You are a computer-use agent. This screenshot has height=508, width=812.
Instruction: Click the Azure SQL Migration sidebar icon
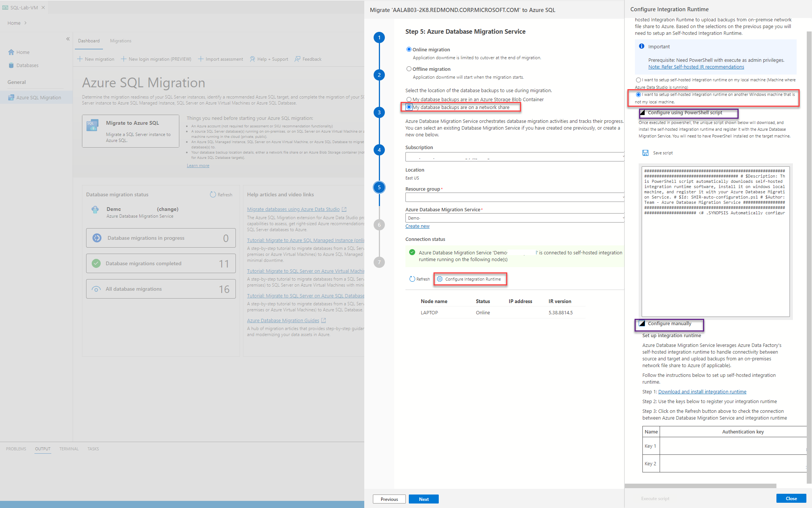pyautogui.click(x=11, y=97)
